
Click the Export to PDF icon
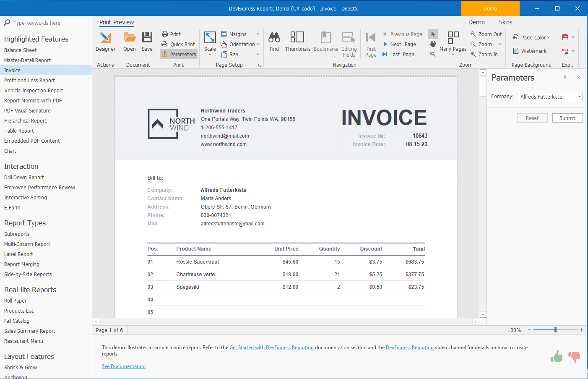point(565,37)
